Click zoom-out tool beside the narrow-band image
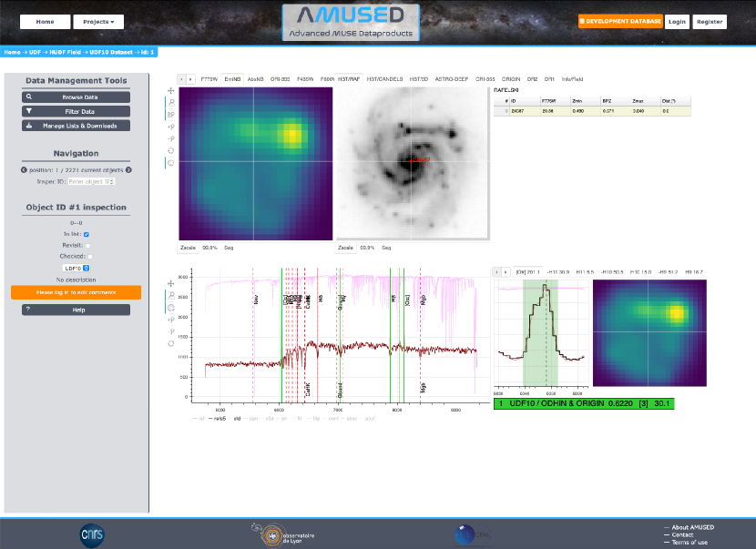 pyautogui.click(x=170, y=138)
